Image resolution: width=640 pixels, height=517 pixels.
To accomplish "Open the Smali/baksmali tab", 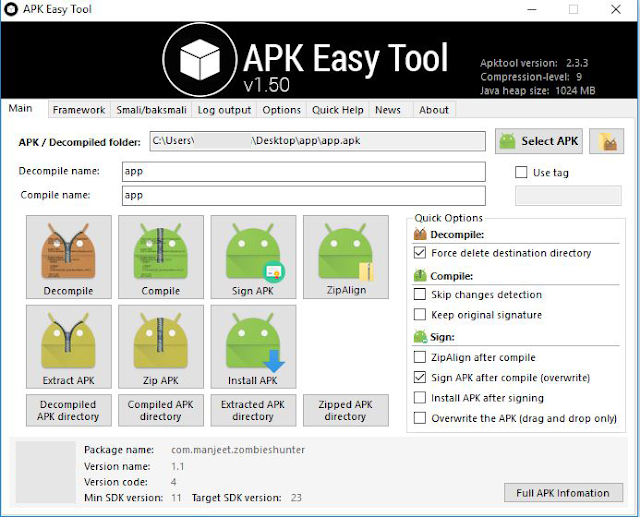I will coord(151,110).
